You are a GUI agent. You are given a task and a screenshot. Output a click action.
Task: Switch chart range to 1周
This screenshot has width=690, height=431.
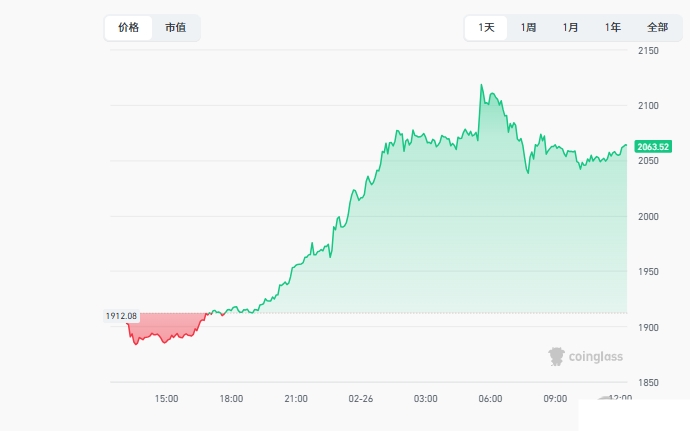pyautogui.click(x=528, y=28)
